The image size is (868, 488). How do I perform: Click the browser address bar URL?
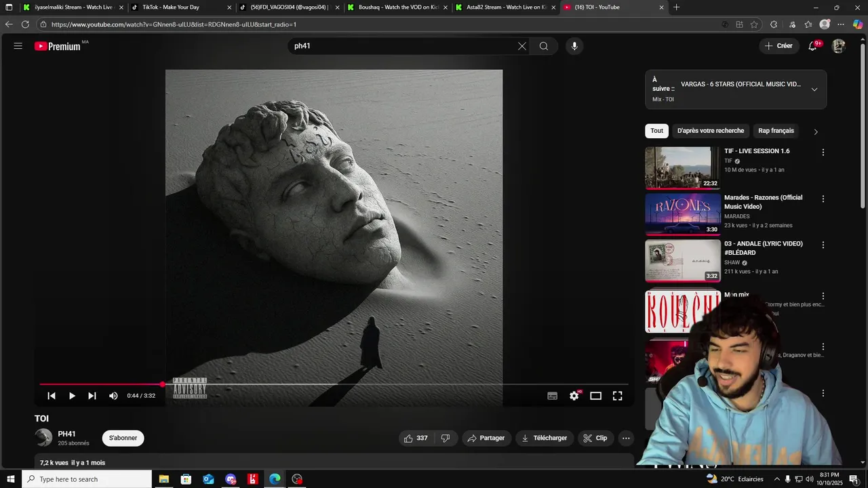pyautogui.click(x=174, y=24)
